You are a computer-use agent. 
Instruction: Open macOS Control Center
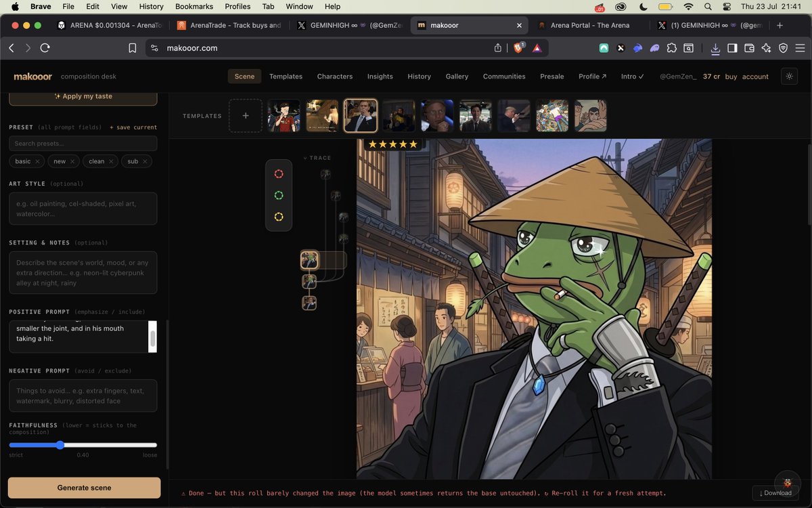coord(727,6)
